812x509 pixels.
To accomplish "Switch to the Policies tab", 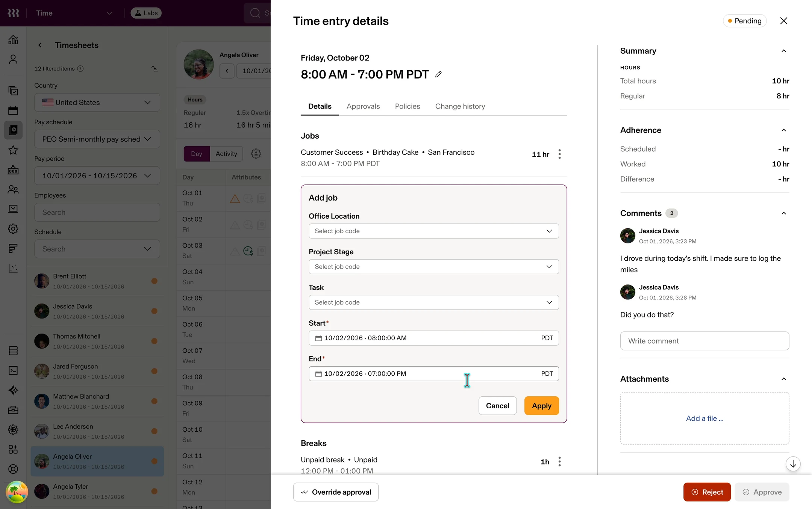I will 408,106.
